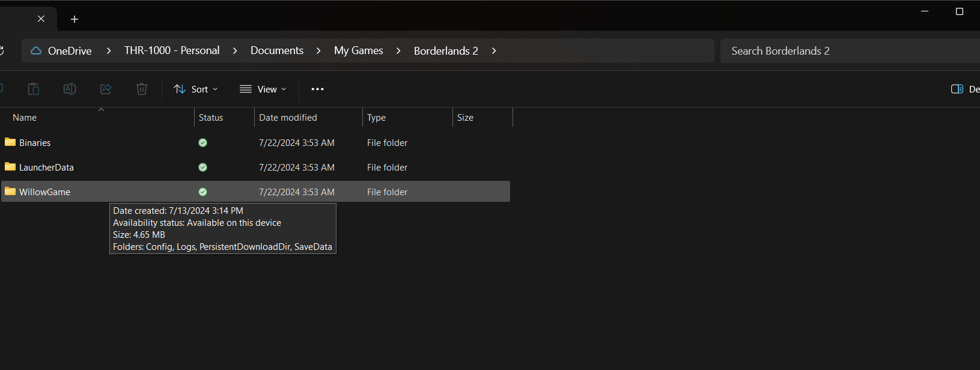The height and width of the screenshot is (370, 980).
Task: Select the LauncherData folder
Action: (255, 167)
